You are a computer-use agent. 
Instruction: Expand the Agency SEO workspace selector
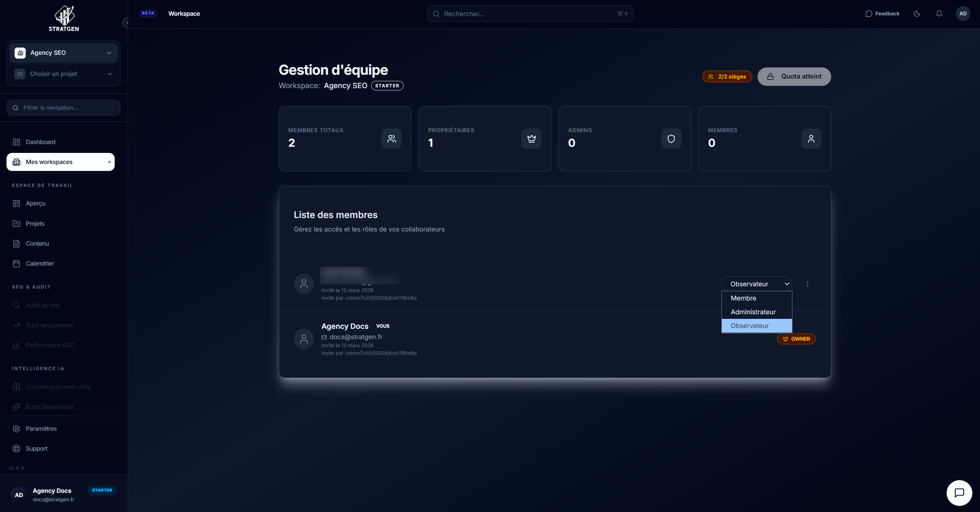pyautogui.click(x=63, y=53)
